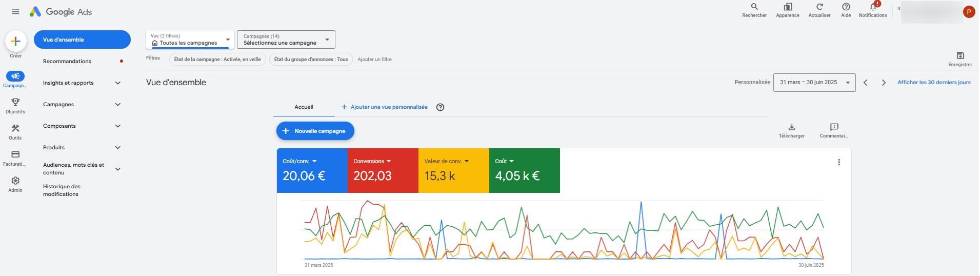The height and width of the screenshot is (276, 980).
Task: Click the Nouvelle campagne button
Action: tap(315, 131)
